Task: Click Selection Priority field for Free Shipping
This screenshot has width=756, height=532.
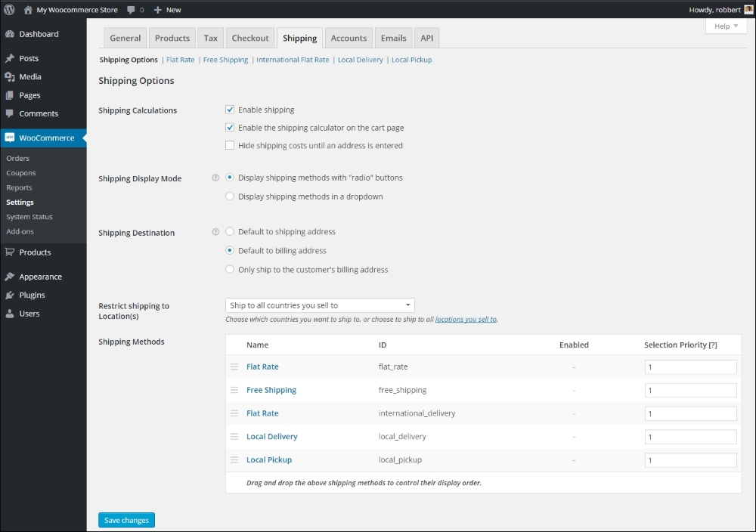Action: tap(690, 391)
